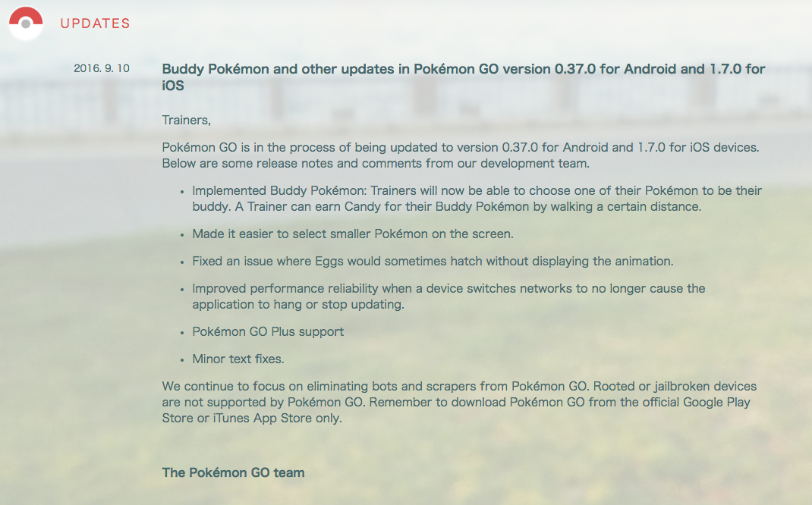Screen dimensions: 812x505
Task: Click the paragraph about bots and scrapers
Action: pyautogui.click(x=459, y=402)
